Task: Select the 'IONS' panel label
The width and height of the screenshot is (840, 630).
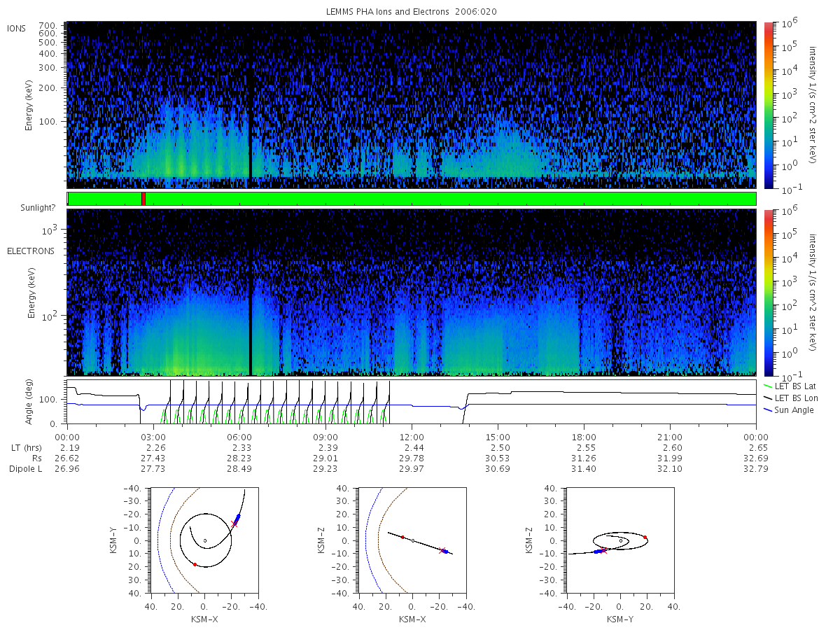Action: [x=17, y=29]
